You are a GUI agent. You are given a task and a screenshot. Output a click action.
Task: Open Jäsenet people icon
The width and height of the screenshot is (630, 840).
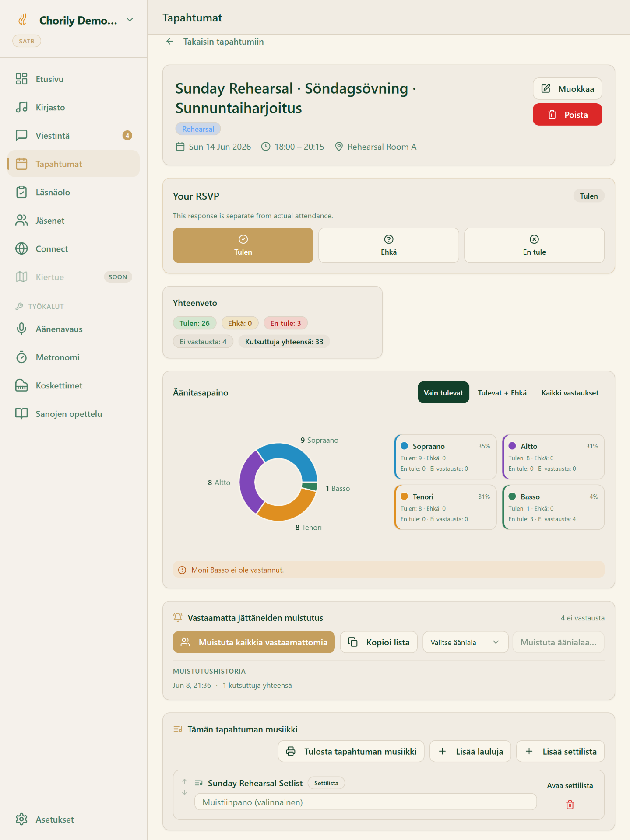[x=21, y=220]
